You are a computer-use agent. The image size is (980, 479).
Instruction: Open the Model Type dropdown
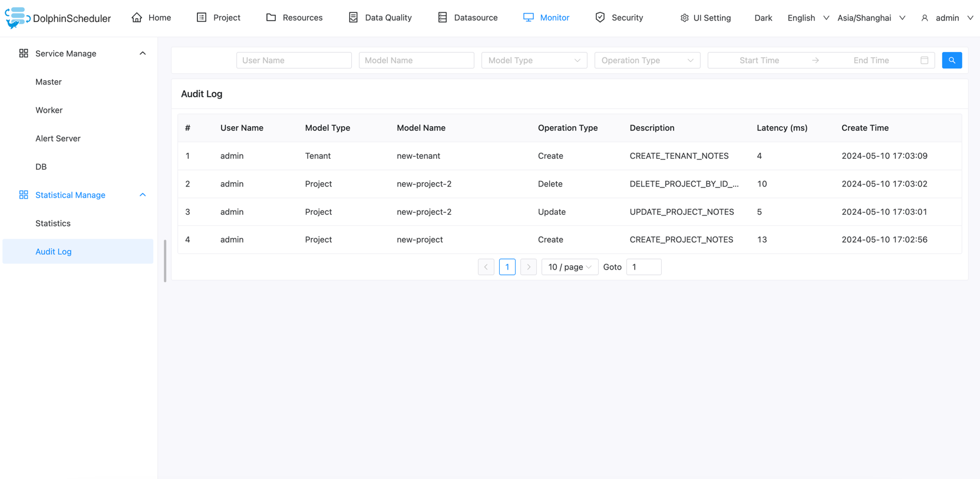pyautogui.click(x=534, y=60)
